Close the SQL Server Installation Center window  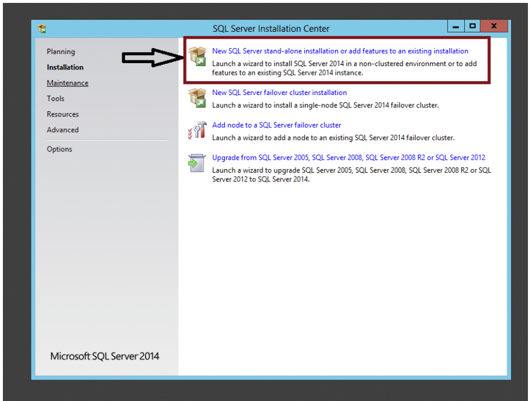[494, 26]
